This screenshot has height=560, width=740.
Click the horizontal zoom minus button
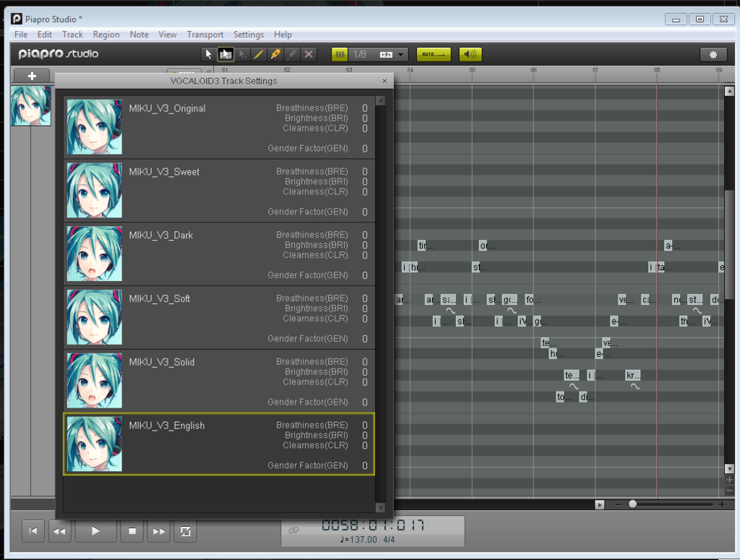click(x=619, y=504)
